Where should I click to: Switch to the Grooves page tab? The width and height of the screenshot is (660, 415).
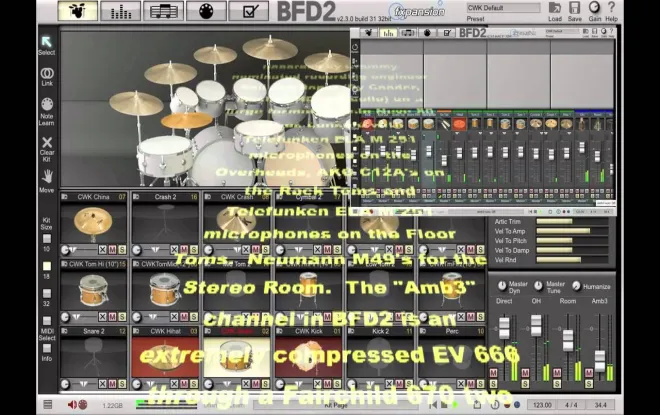tap(163, 11)
